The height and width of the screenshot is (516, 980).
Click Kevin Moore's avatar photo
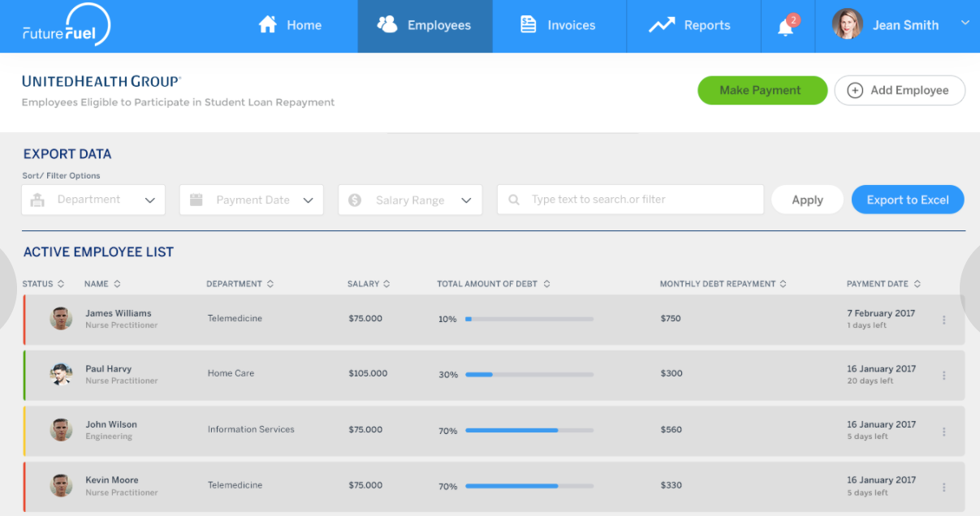[x=61, y=486]
